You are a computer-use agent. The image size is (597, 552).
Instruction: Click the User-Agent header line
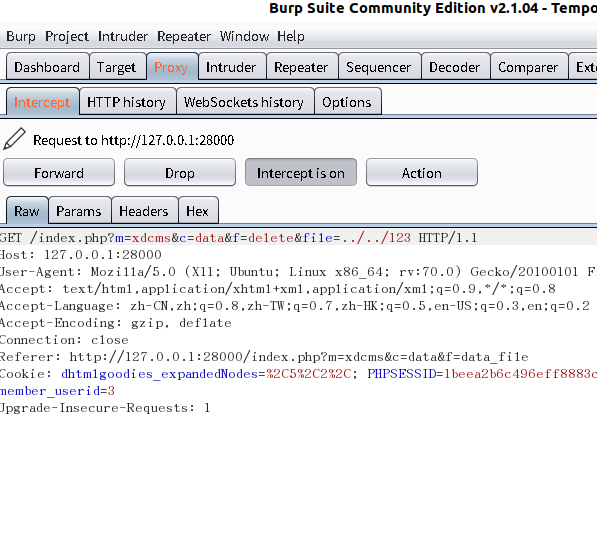(x=298, y=272)
